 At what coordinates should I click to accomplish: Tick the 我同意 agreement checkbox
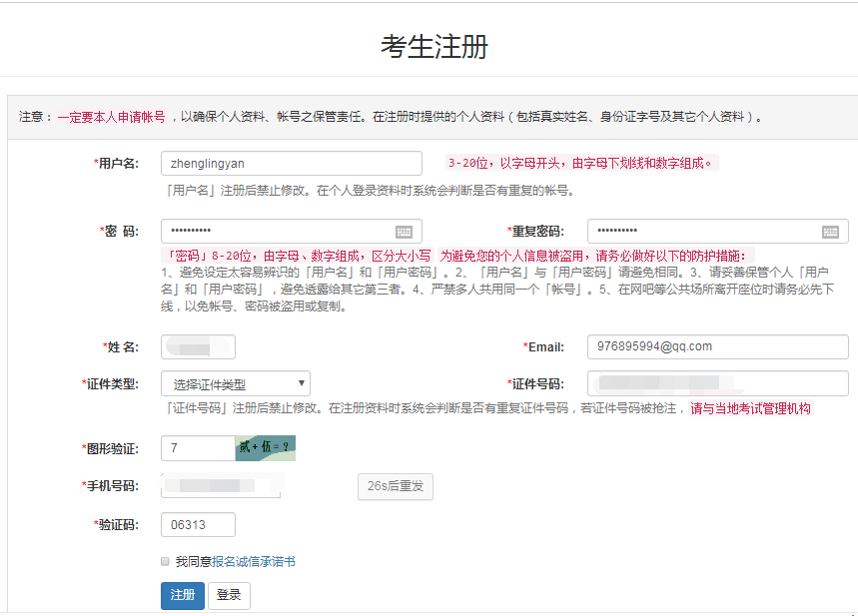(x=165, y=561)
